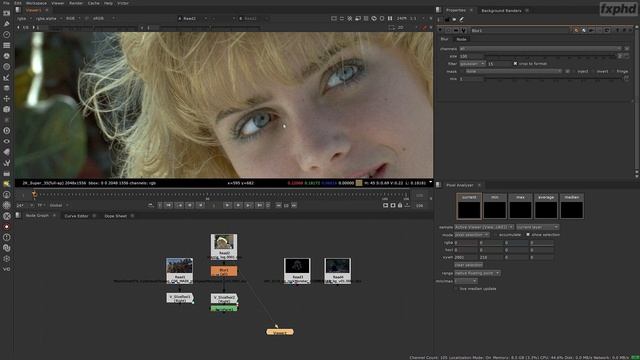
Task: Select the Blur1 node in Node Graph
Action: click(x=224, y=271)
